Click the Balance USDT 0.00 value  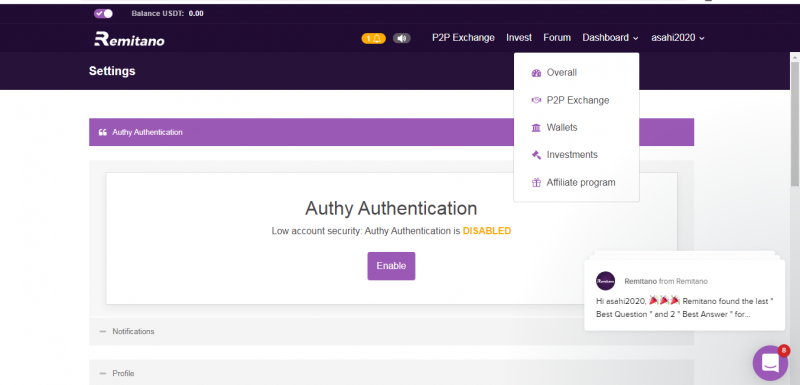tap(196, 14)
